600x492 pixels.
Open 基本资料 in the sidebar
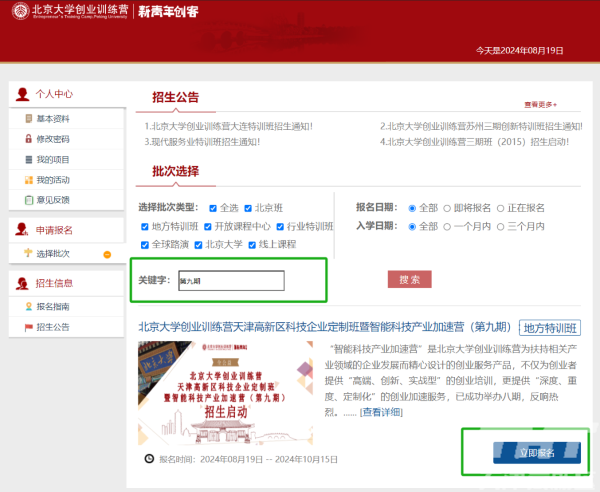[53, 119]
